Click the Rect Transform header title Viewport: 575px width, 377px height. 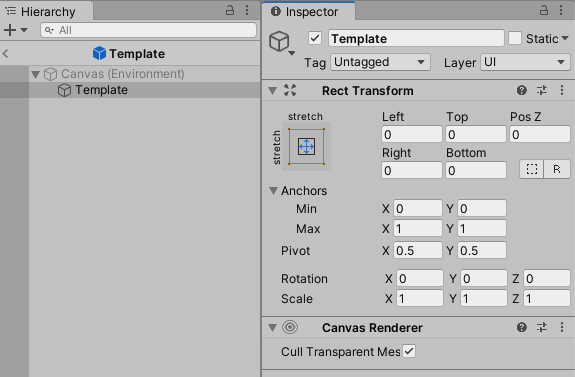[367, 91]
